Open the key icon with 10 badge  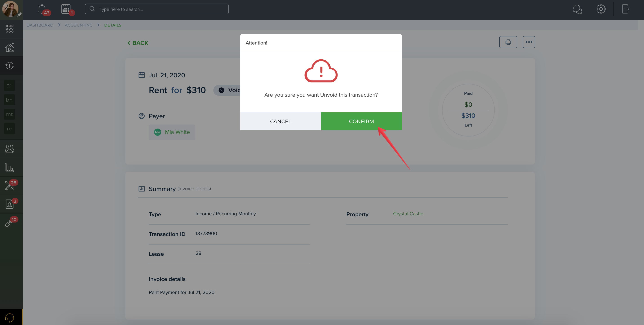pyautogui.click(x=9, y=223)
